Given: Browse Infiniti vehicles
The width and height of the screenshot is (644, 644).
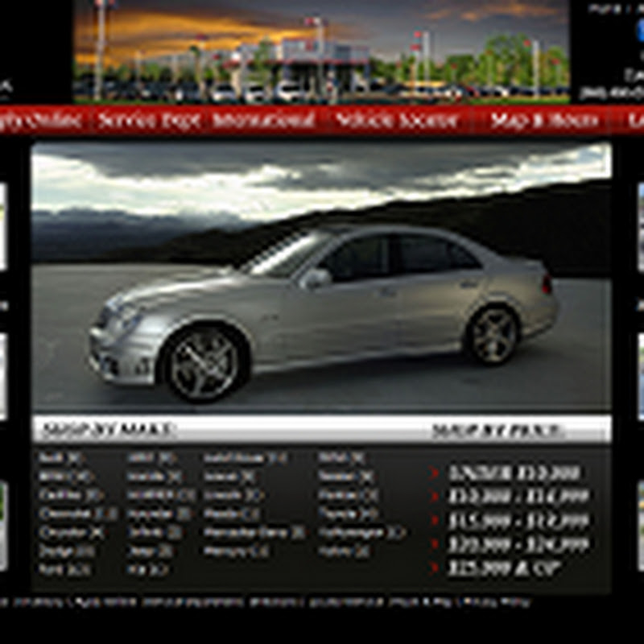Looking at the screenshot, I should 155,533.
